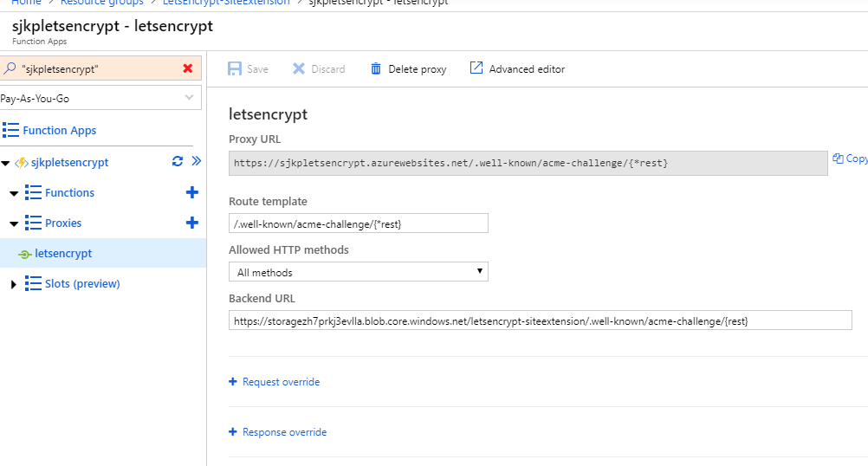Go to LetsEncrypt-SiteExtension breadcrumb
This screenshot has width=868, height=466.
pyautogui.click(x=226, y=3)
